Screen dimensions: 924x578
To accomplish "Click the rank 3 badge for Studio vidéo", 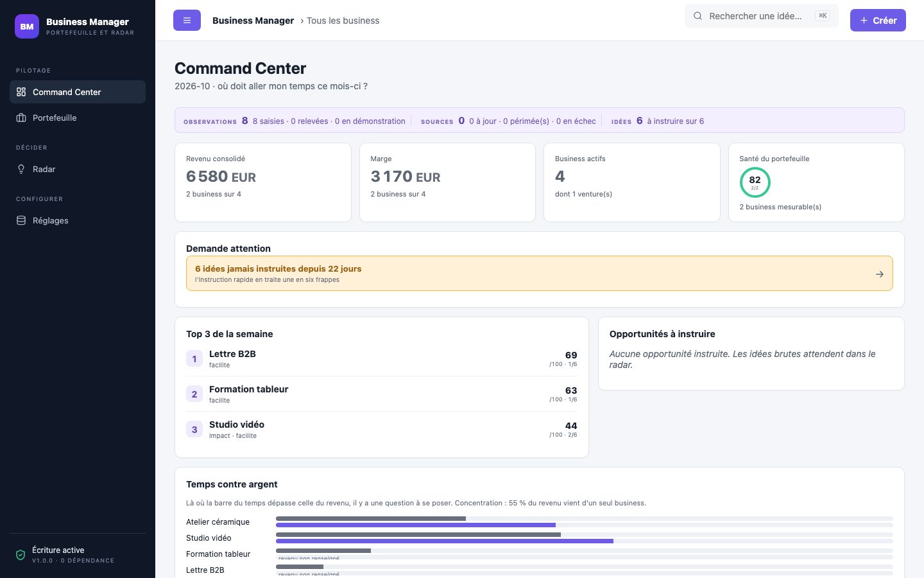I will point(194,430).
